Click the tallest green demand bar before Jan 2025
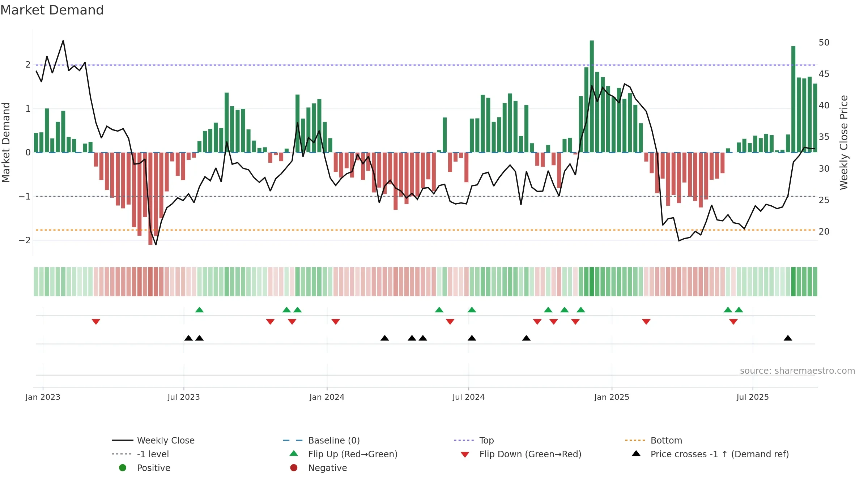Viewport: 868px width, 488px height. click(592, 96)
